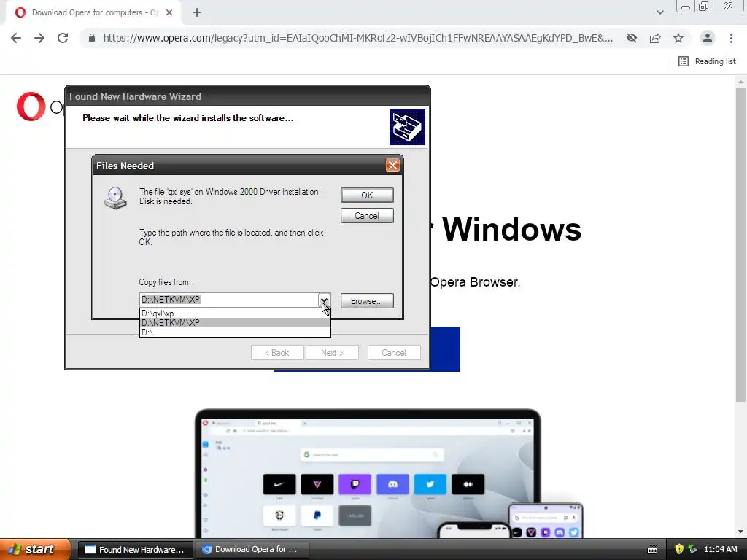
Task: Click the wizard Back button
Action: click(x=277, y=353)
